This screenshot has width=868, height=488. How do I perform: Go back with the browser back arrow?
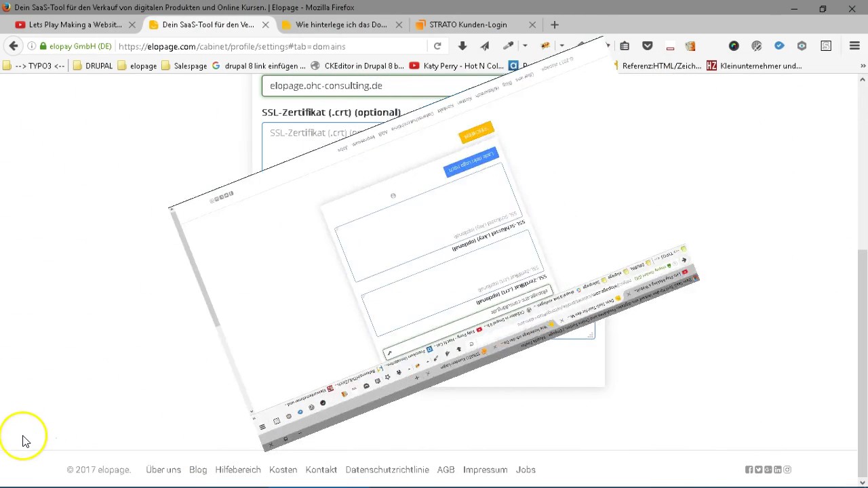click(x=14, y=46)
